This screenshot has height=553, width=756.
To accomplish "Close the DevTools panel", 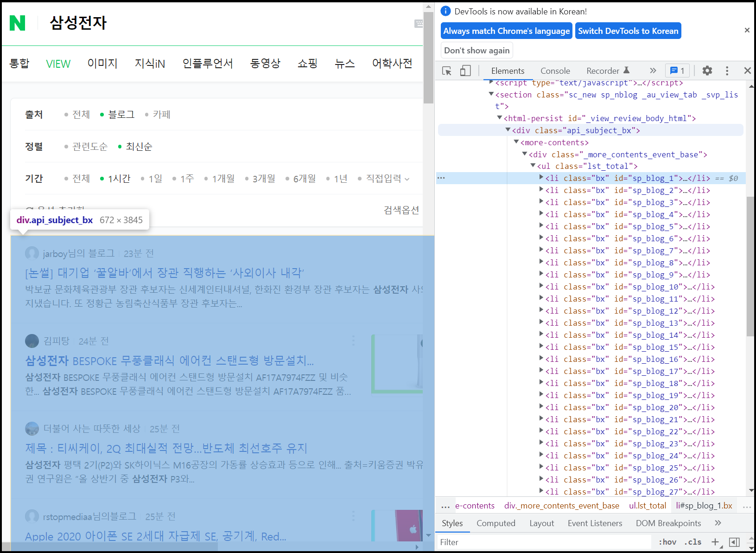I will [x=747, y=71].
